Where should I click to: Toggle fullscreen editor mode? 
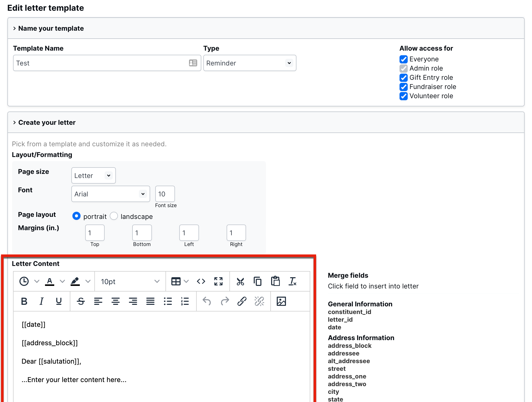pos(218,282)
